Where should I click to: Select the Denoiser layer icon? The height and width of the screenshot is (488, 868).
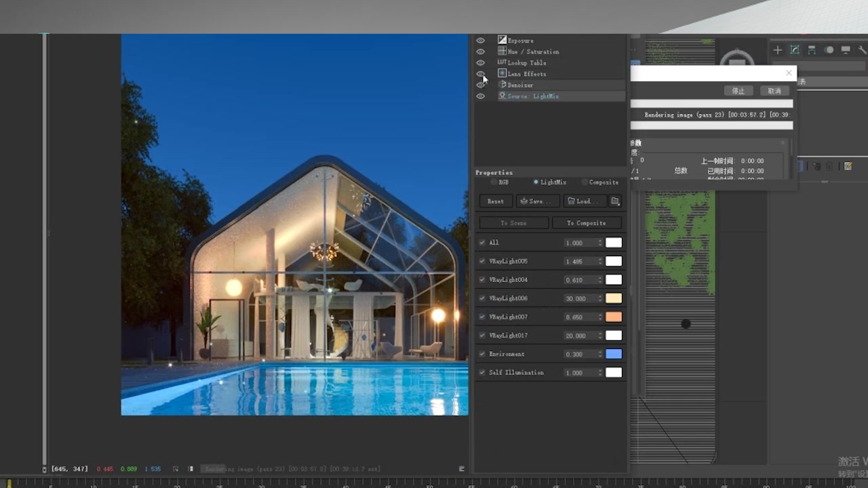502,85
